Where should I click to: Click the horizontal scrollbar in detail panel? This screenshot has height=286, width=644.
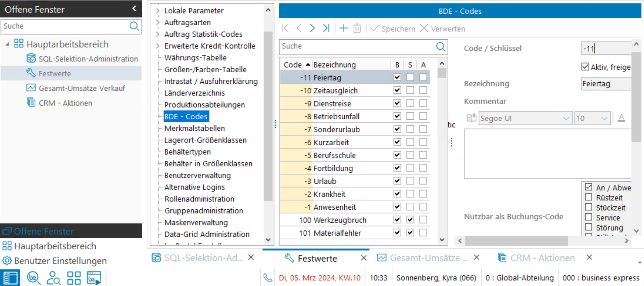(516, 241)
